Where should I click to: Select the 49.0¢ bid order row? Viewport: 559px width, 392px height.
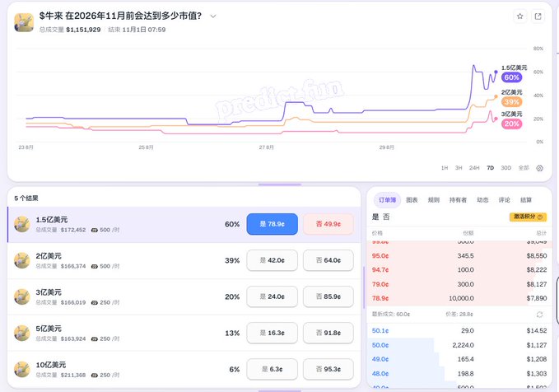tap(459, 359)
